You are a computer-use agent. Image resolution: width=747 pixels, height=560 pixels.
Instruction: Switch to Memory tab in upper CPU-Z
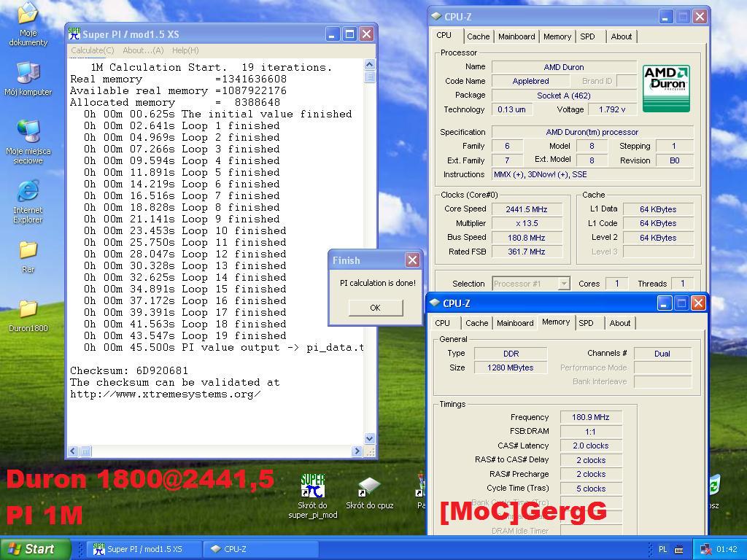(x=557, y=36)
